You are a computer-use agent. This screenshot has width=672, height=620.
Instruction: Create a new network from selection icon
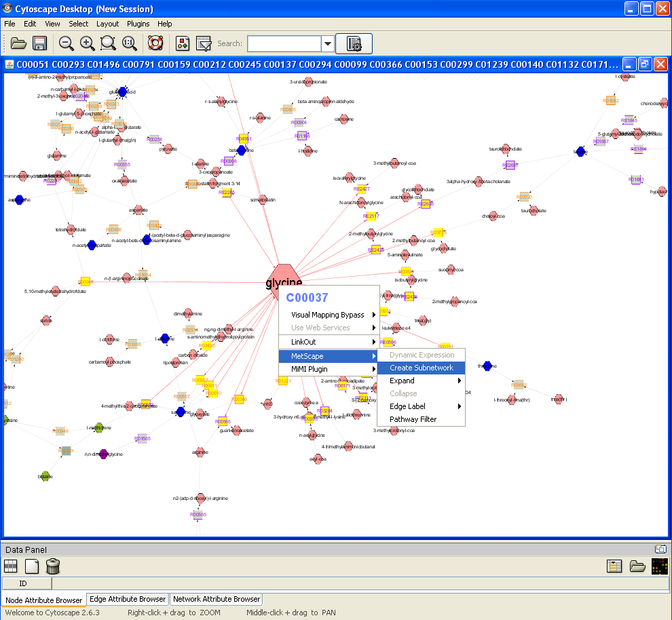click(204, 43)
